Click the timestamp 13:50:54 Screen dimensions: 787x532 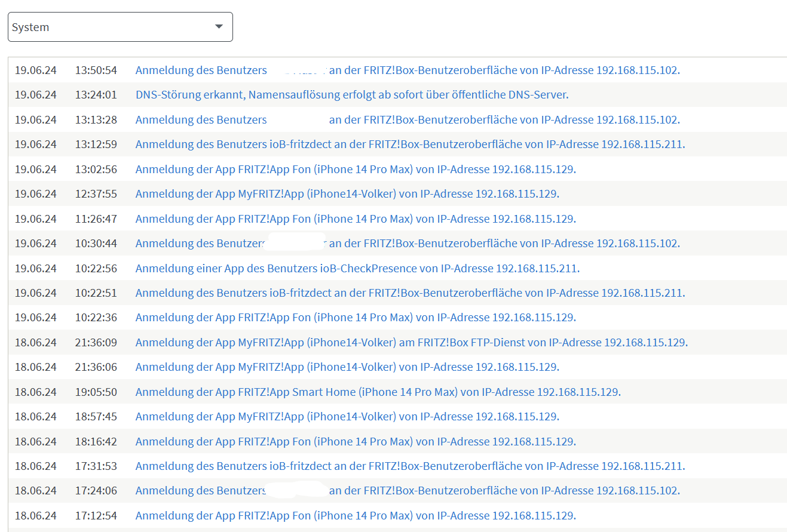coord(96,70)
